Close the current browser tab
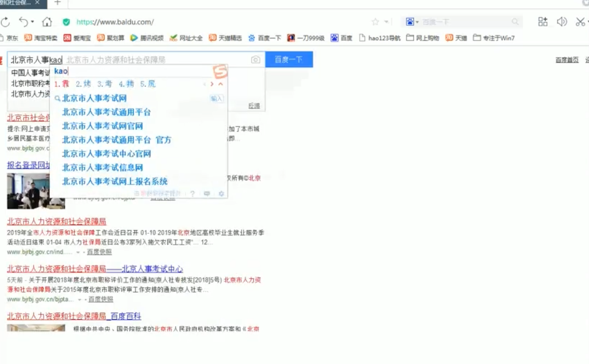 [37, 2]
